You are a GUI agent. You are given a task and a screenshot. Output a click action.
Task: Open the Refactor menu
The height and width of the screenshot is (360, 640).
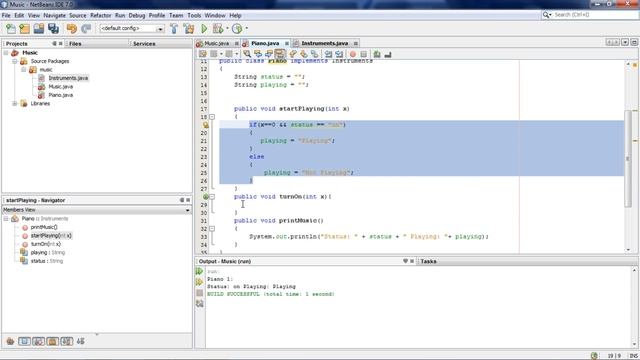100,15
